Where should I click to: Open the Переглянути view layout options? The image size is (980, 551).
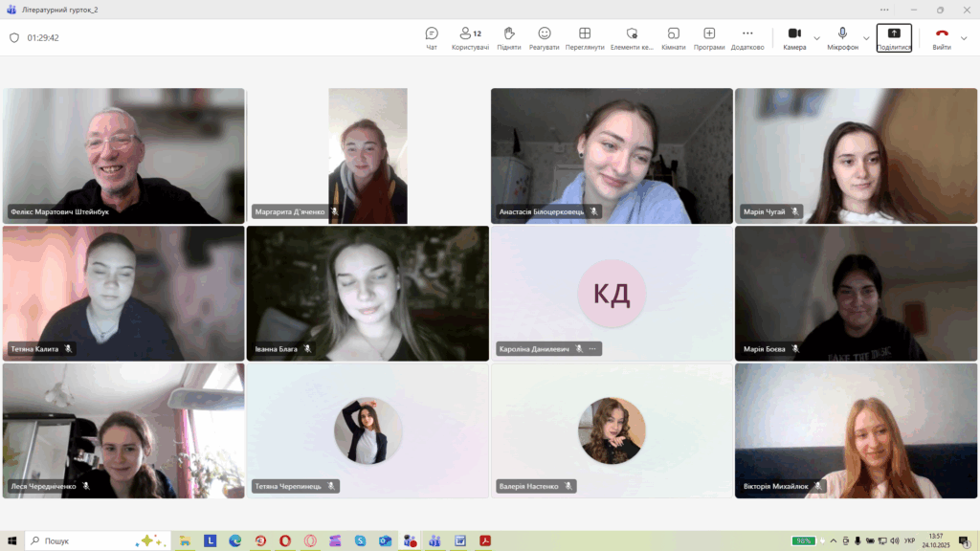[585, 37]
